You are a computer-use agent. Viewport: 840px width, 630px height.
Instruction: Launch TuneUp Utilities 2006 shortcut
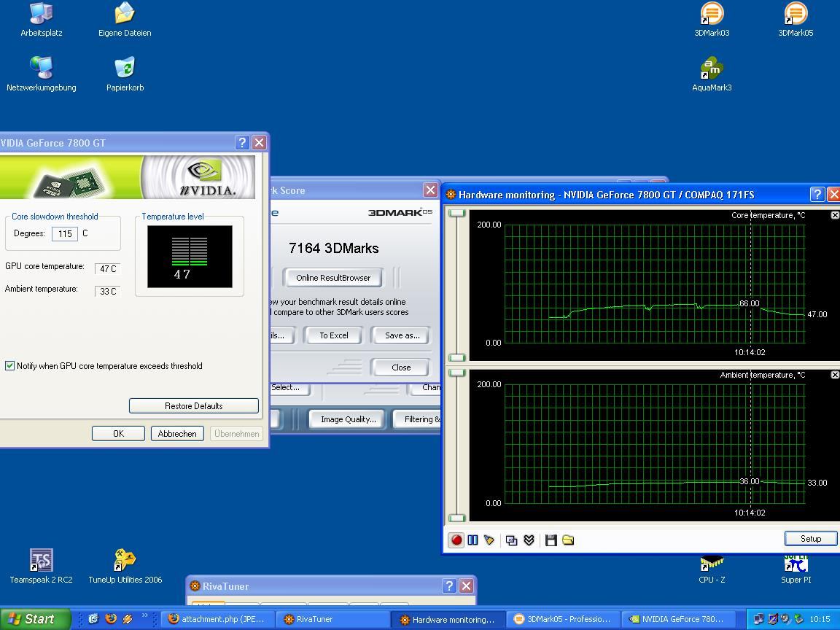125,566
